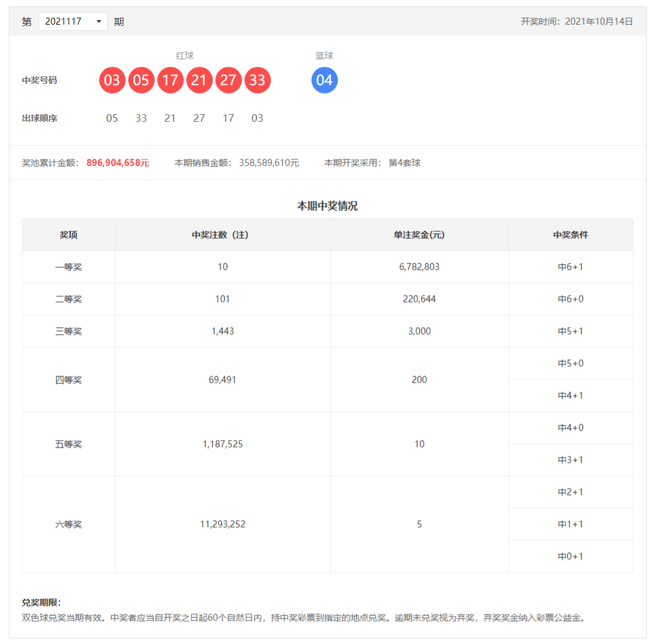Select the last red ball 33
657x644 pixels.
(257, 80)
